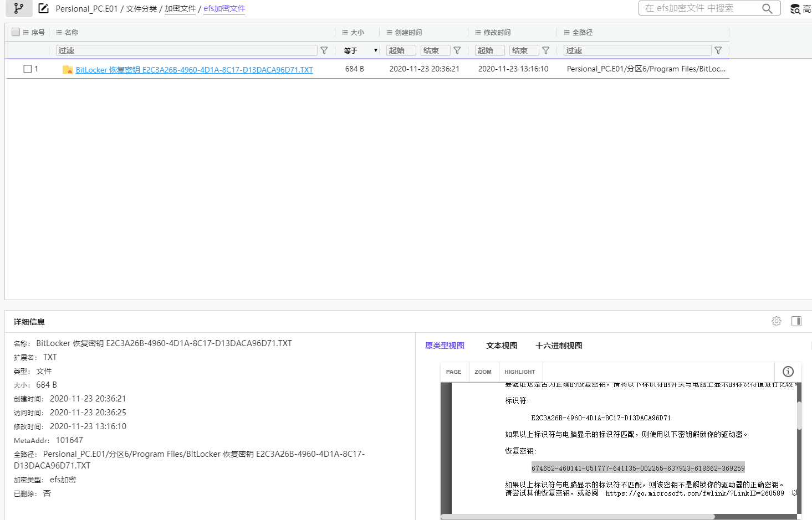
Task: Switch to the 十六进制视图 tab
Action: tap(559, 346)
